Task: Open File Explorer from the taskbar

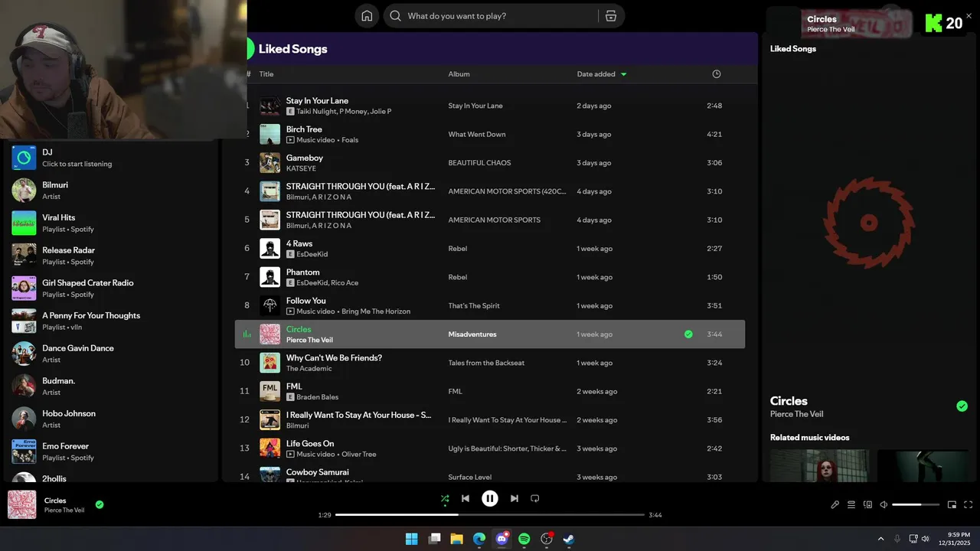Action: pos(456,539)
